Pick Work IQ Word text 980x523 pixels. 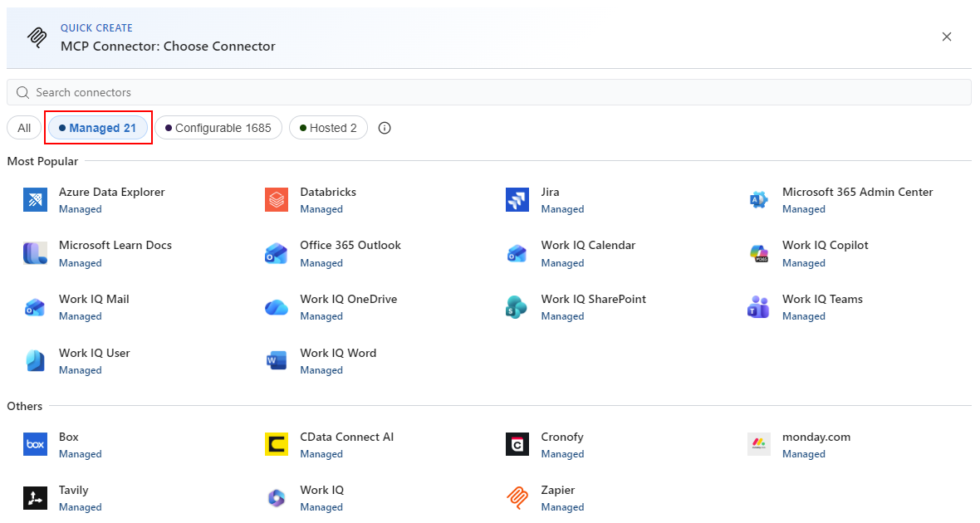(338, 353)
